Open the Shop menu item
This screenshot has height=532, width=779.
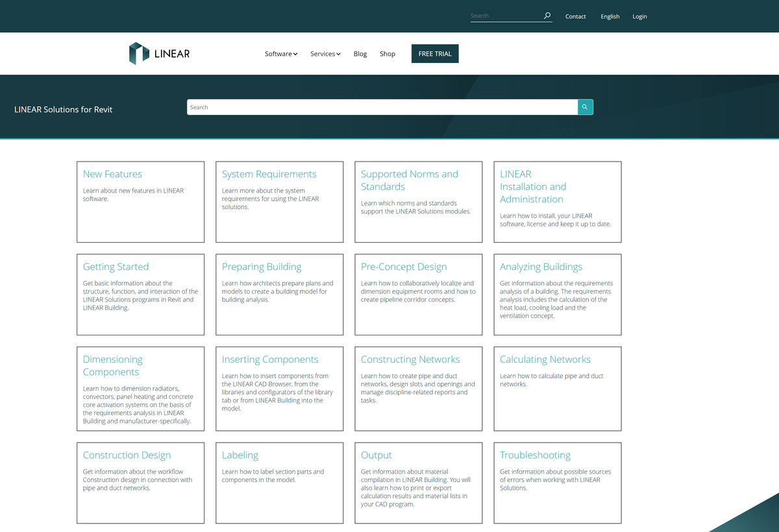(x=388, y=54)
